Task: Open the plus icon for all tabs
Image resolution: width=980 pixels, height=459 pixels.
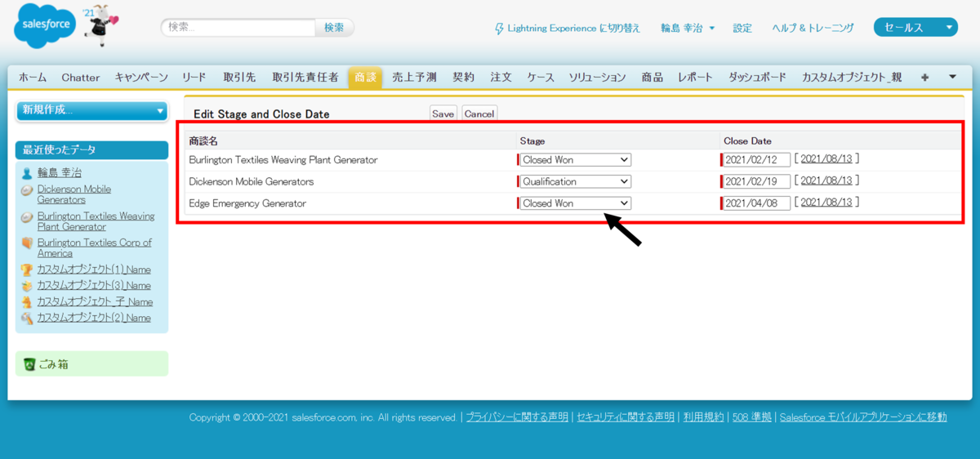Action: click(x=924, y=78)
